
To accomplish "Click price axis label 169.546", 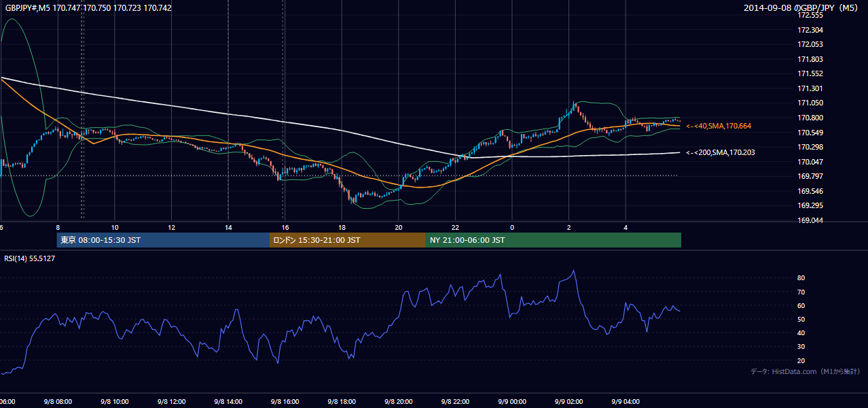I will (810, 191).
